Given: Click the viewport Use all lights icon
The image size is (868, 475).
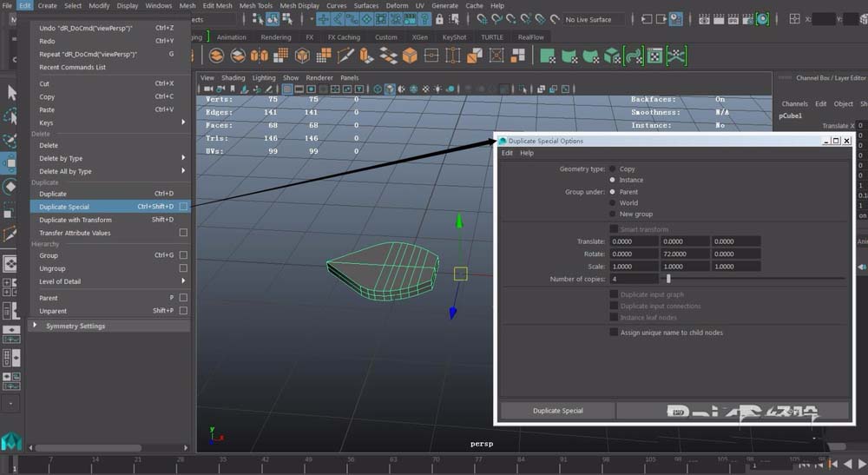Looking at the screenshot, I should pos(437,89).
